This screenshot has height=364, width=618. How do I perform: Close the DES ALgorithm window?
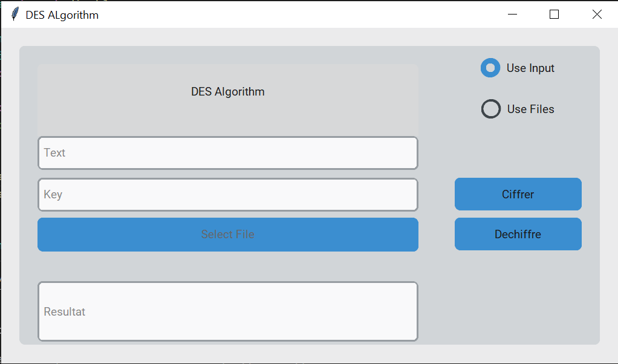tap(597, 15)
